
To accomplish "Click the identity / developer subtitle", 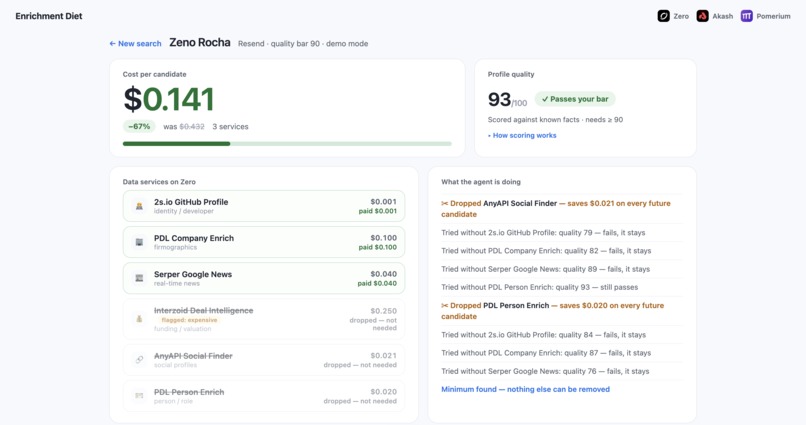I will [184, 211].
